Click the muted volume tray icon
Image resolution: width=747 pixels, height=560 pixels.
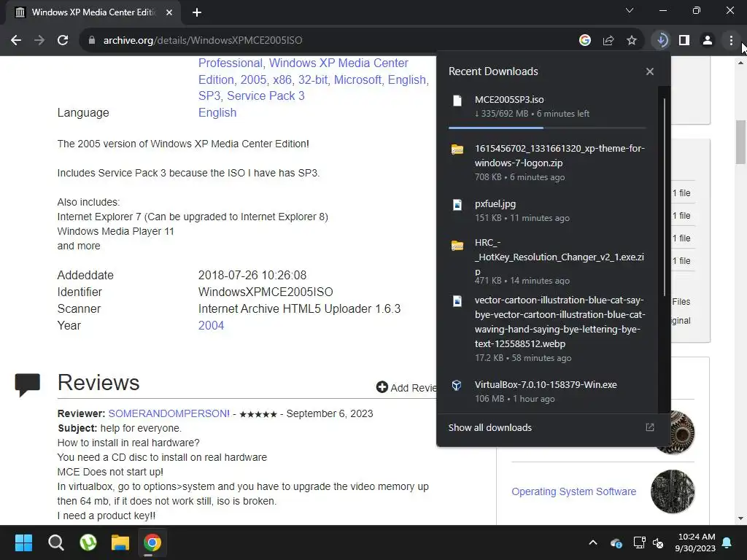(x=658, y=542)
